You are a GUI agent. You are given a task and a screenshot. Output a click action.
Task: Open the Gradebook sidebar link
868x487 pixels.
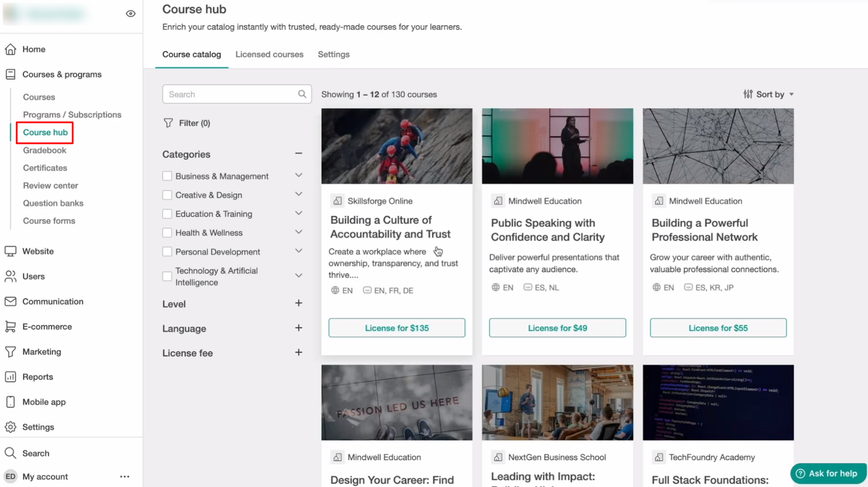pyautogui.click(x=44, y=150)
